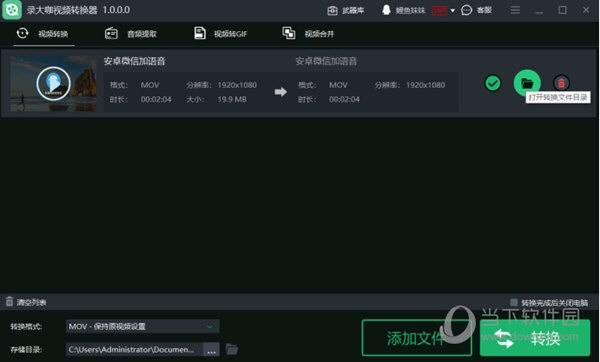Open the converted file folder
600x362 pixels.
coord(527,83)
